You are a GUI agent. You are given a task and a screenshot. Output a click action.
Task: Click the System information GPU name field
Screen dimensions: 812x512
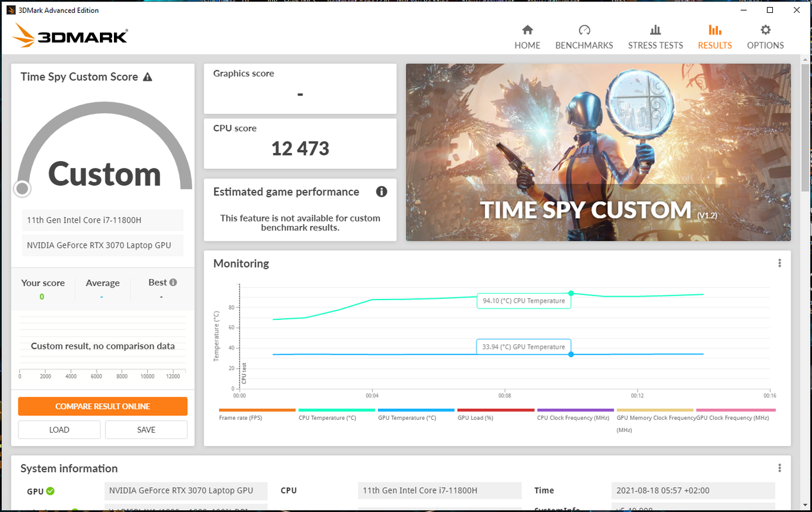click(x=184, y=490)
